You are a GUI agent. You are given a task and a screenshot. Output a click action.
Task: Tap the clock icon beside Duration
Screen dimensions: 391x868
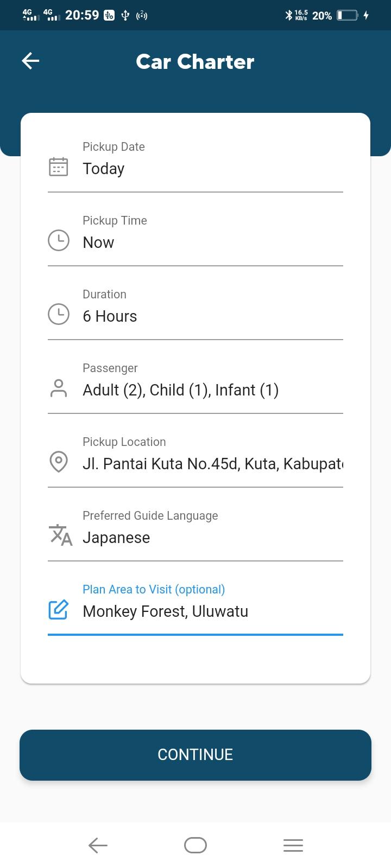click(x=59, y=314)
